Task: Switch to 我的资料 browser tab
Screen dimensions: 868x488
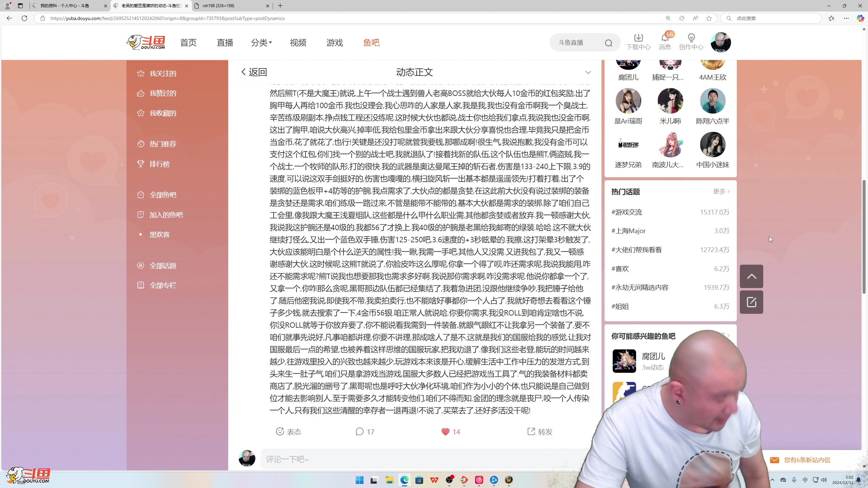Action: (70, 6)
